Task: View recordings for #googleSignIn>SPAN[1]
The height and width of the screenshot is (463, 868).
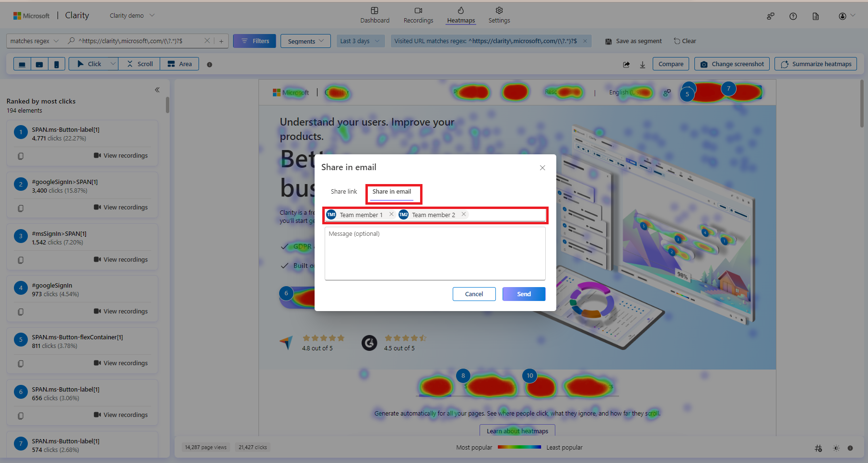Action: coord(121,208)
